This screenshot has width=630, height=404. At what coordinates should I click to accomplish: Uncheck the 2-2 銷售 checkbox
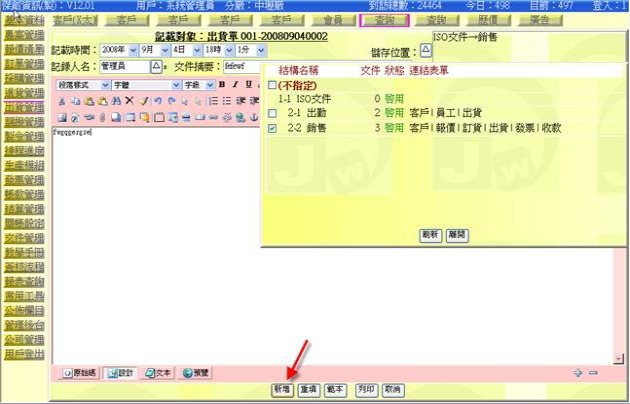272,128
